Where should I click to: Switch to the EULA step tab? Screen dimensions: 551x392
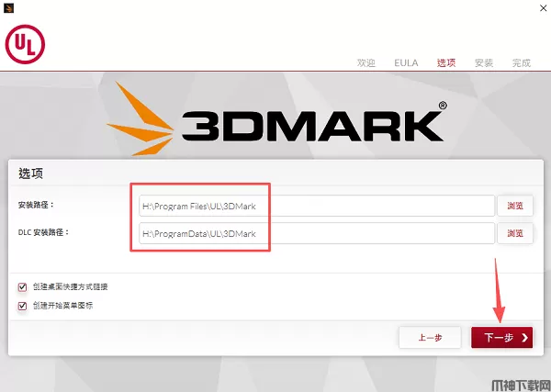pos(406,62)
